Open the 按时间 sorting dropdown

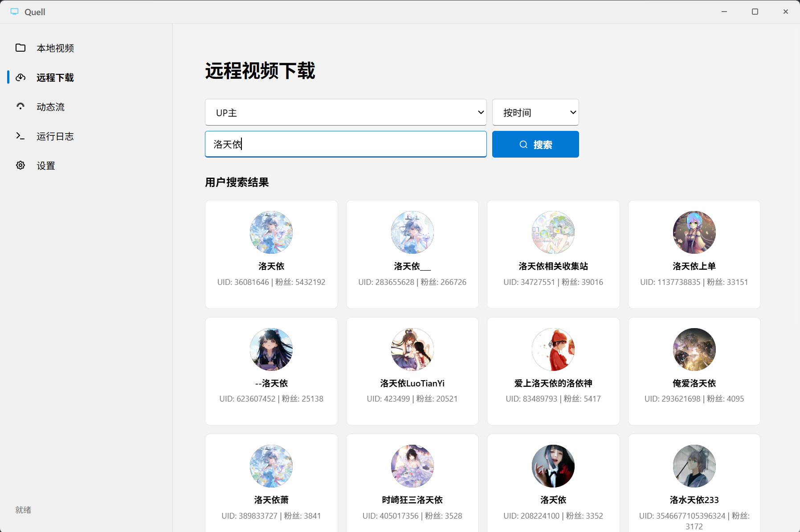click(535, 112)
